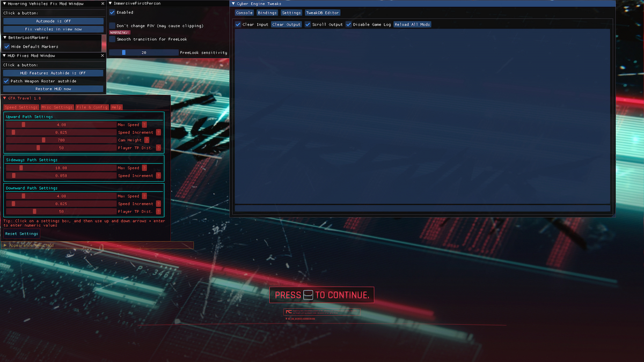644x362 pixels.
Task: Open the Misc Settings tab
Action: click(x=57, y=107)
